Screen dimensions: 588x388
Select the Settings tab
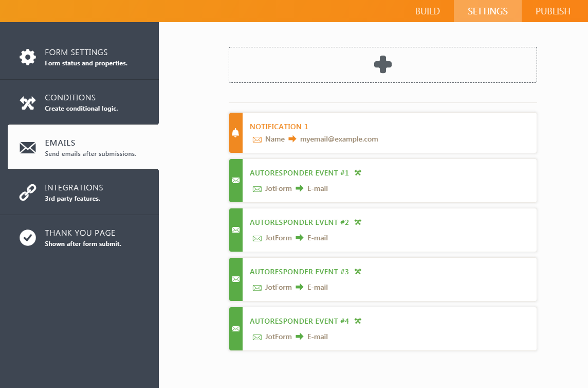[x=487, y=11]
